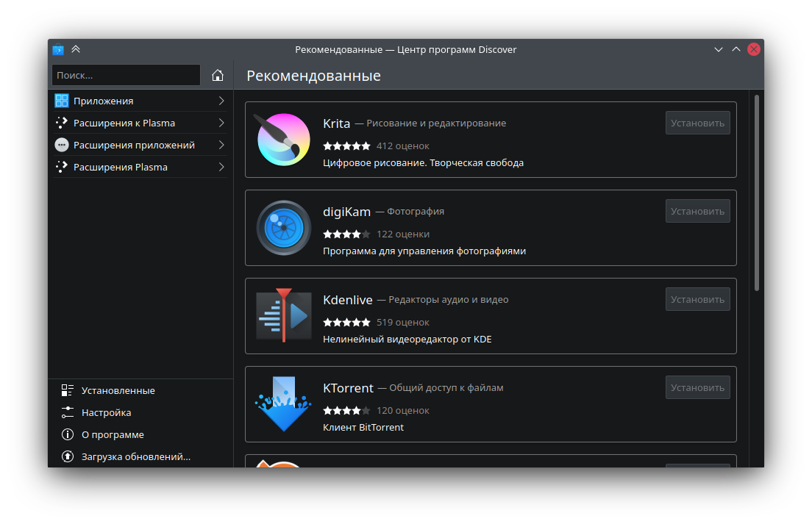Minimize window with down chevron button
Image resolution: width=812 pixels, height=524 pixels.
[719, 50]
